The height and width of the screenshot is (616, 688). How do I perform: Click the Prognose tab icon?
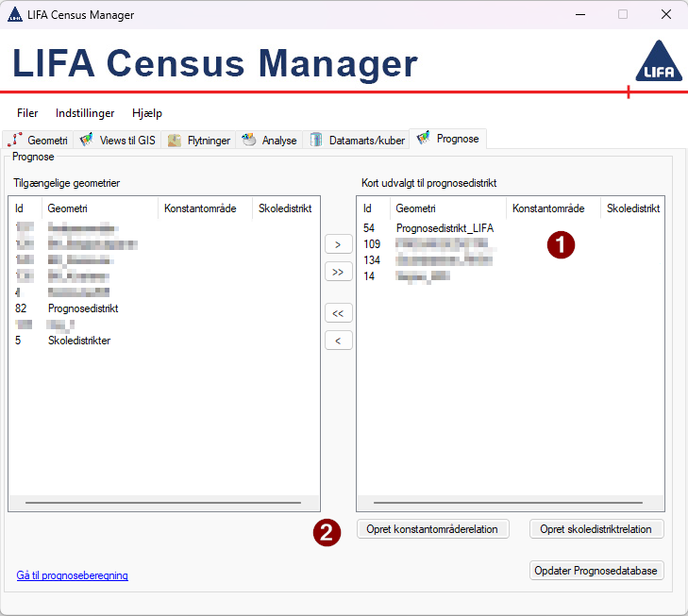[x=423, y=138]
